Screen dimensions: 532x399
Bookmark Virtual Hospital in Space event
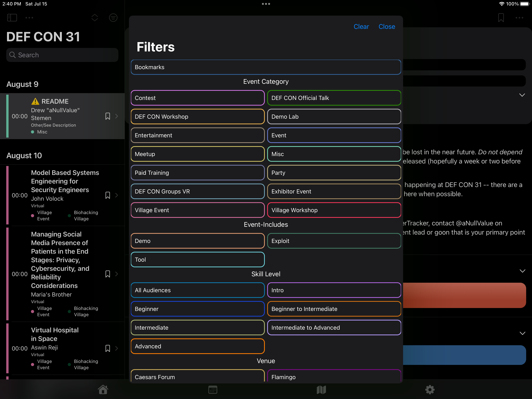pos(108,348)
